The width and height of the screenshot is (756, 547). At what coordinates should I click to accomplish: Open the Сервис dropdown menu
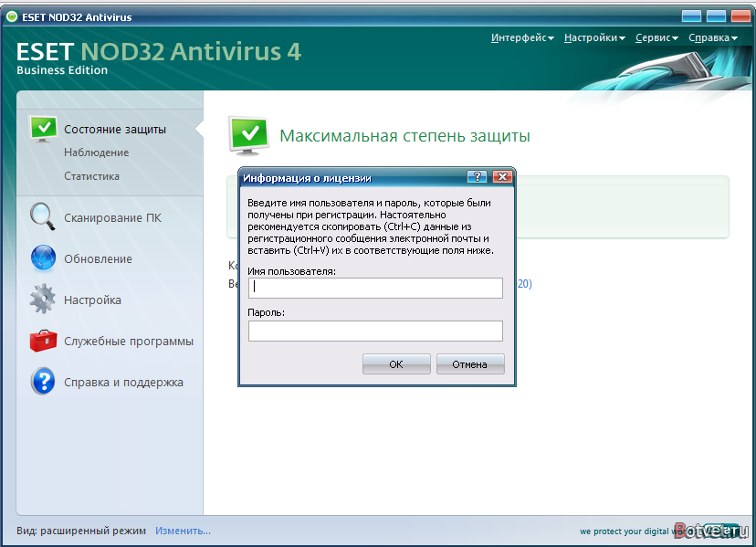(x=656, y=37)
